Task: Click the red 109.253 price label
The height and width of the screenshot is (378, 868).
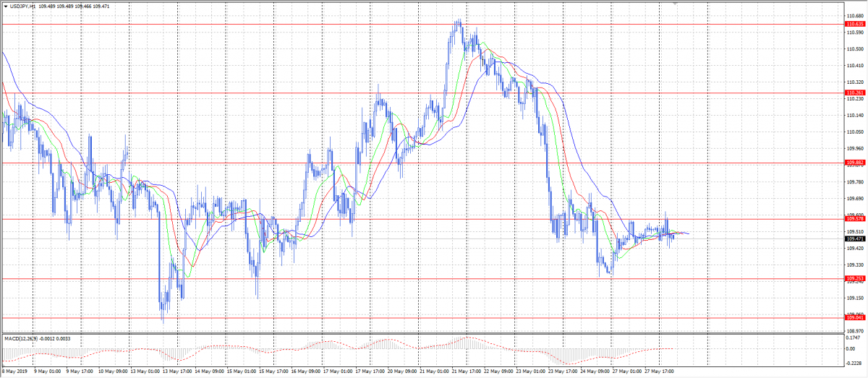Action: (856, 278)
